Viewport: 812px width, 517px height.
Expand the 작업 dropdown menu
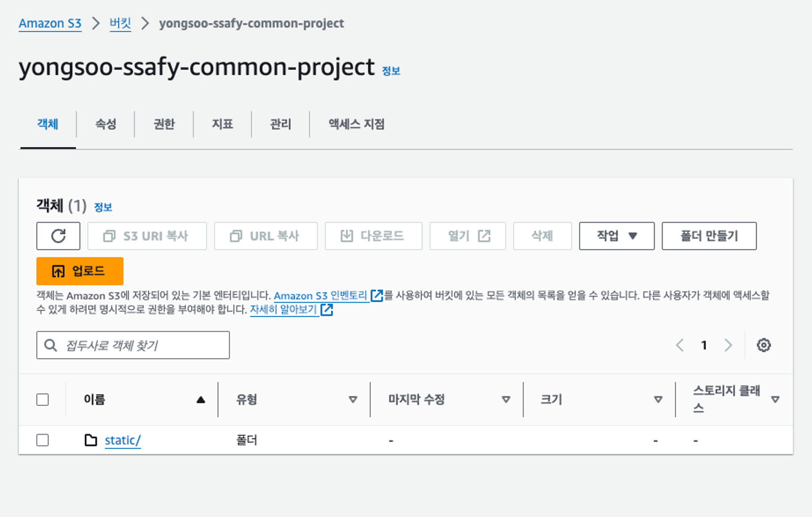617,236
